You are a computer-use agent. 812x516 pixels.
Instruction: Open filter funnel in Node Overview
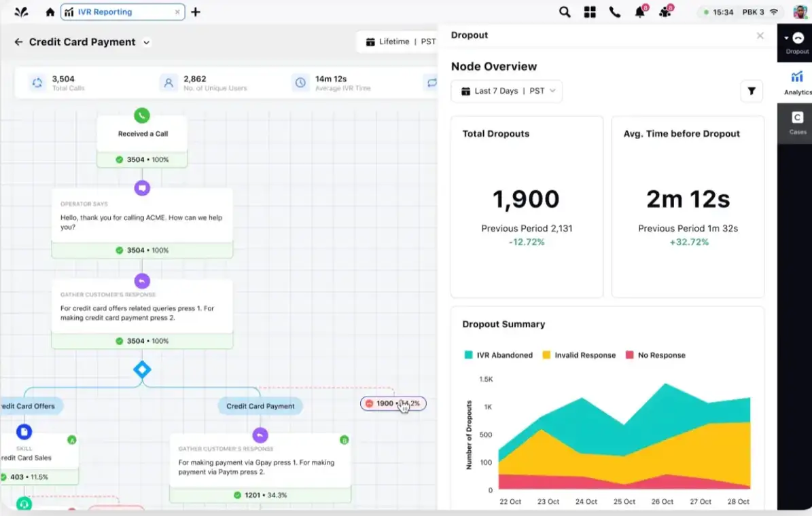tap(752, 91)
